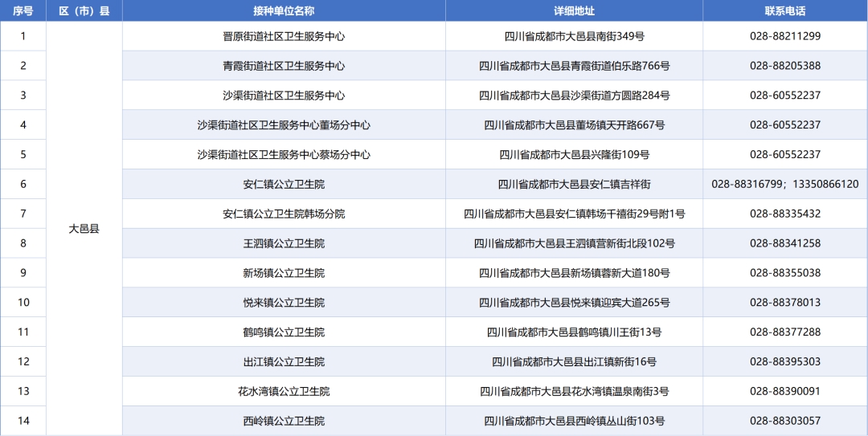Click phone cell 028-88316799；13350866120

pos(784,185)
